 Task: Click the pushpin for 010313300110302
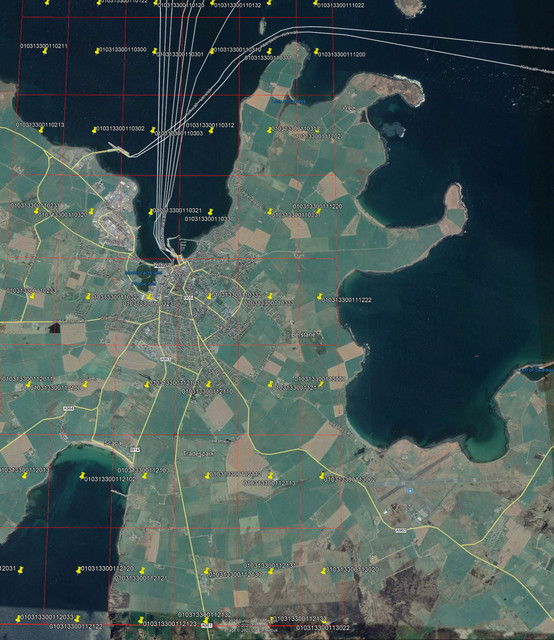coord(94,130)
